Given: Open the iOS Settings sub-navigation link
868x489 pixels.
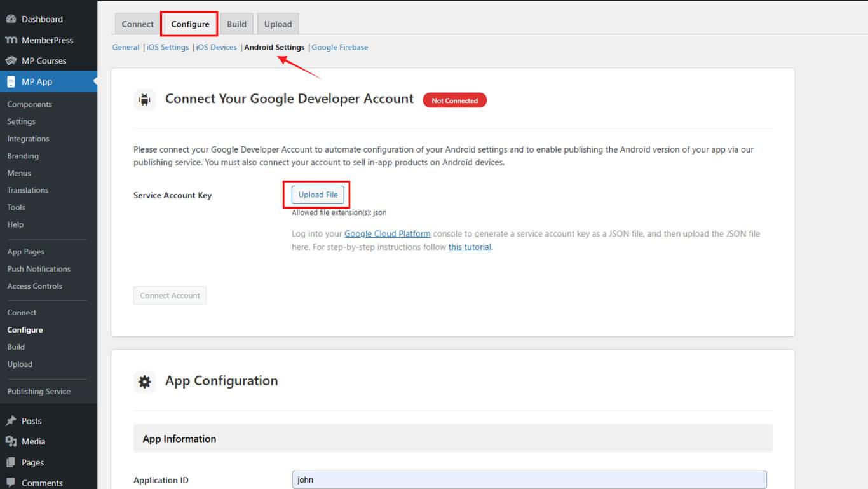Looking at the screenshot, I should (168, 47).
